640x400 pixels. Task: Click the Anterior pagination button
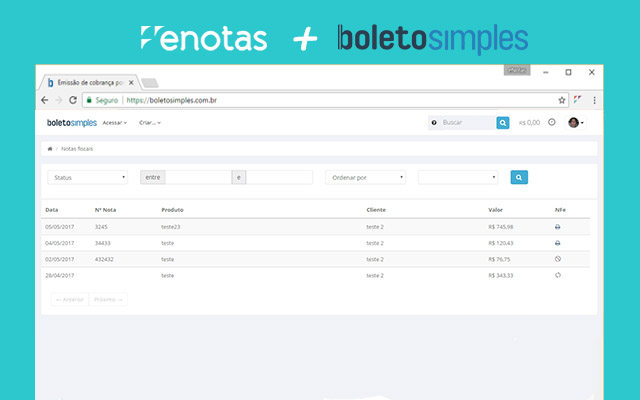[70, 299]
